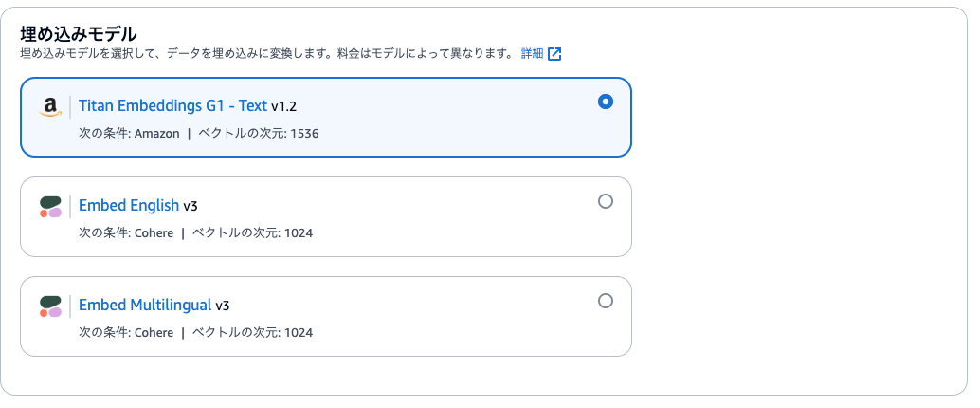Click the Cohere logo beside Embed English
Viewport: 980px width, 408px height.
point(50,207)
